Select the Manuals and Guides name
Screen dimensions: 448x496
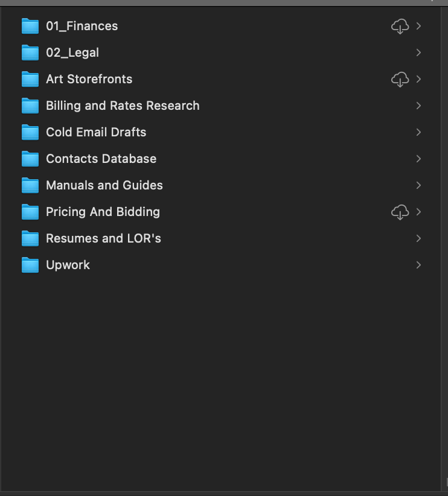point(104,185)
